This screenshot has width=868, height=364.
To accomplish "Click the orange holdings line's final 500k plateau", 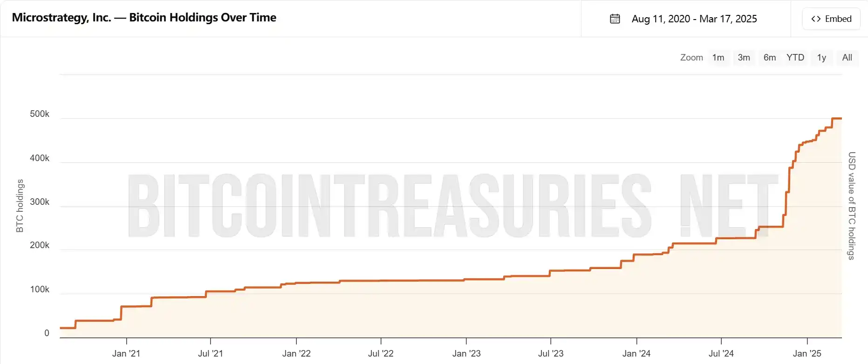I will 837,119.
